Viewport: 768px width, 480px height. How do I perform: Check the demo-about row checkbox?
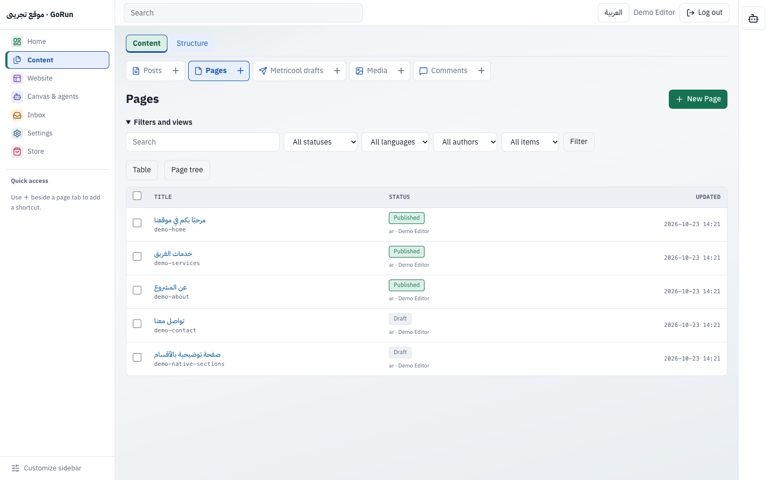pyautogui.click(x=137, y=290)
